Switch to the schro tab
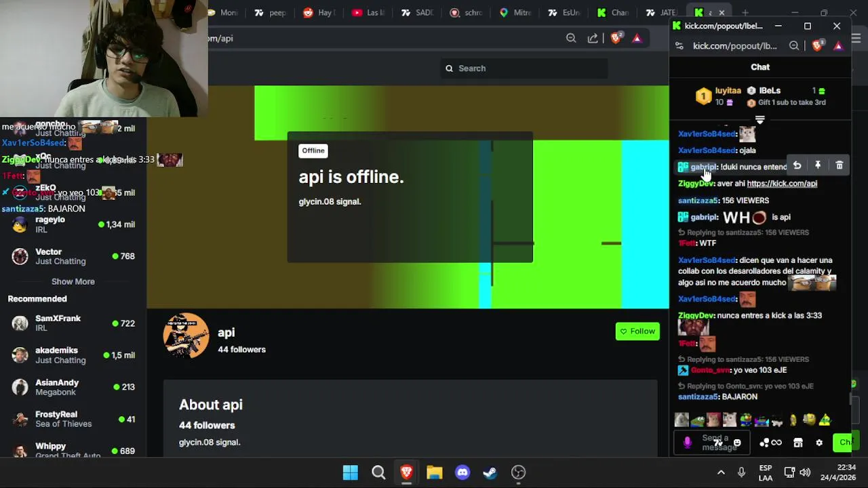The image size is (868, 488). (466, 12)
